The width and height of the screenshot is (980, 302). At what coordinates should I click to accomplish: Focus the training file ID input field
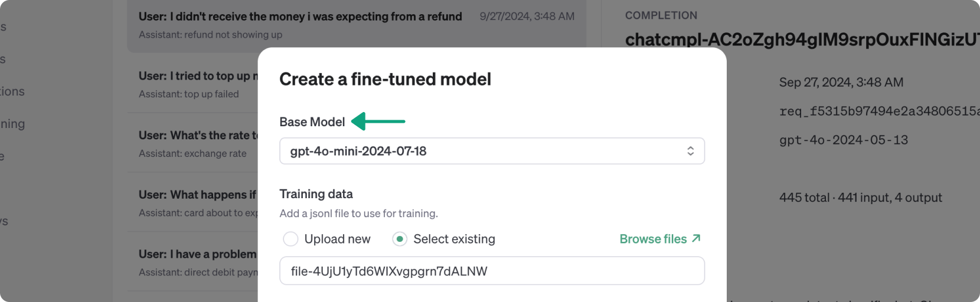coord(491,271)
